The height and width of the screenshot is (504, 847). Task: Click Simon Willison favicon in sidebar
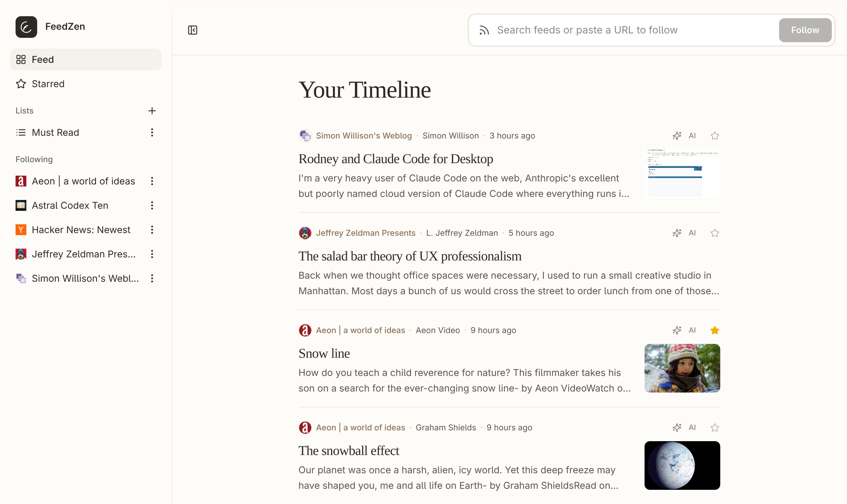[x=21, y=278]
